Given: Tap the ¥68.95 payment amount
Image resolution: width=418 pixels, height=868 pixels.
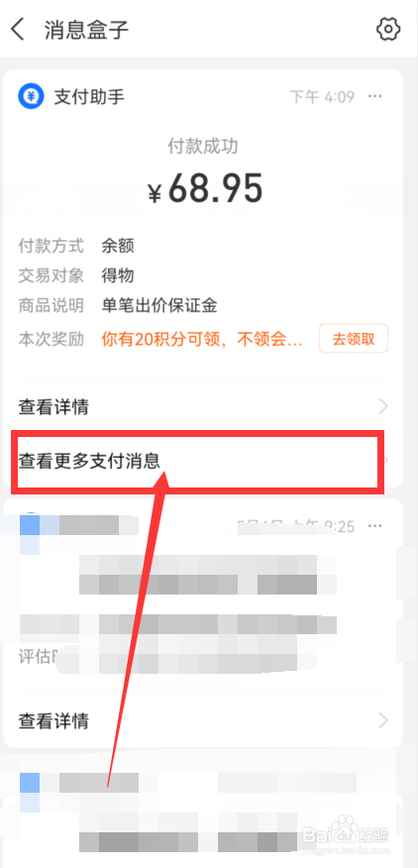Looking at the screenshot, I should coord(205,188).
